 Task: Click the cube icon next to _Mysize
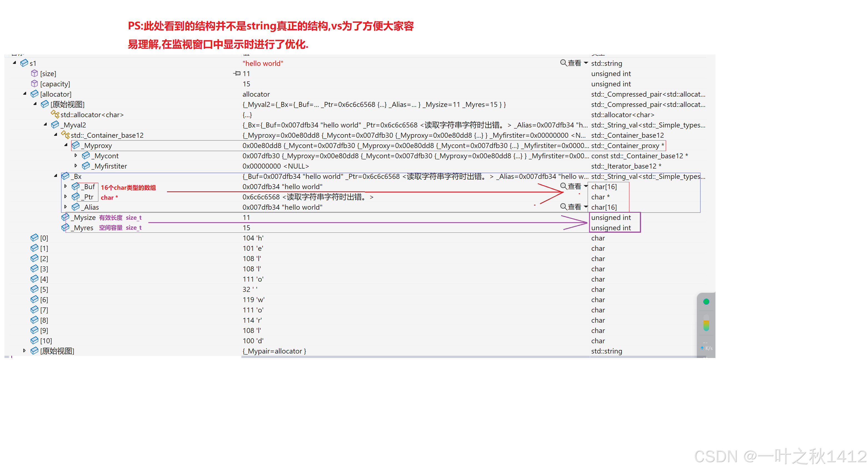pyautogui.click(x=65, y=217)
